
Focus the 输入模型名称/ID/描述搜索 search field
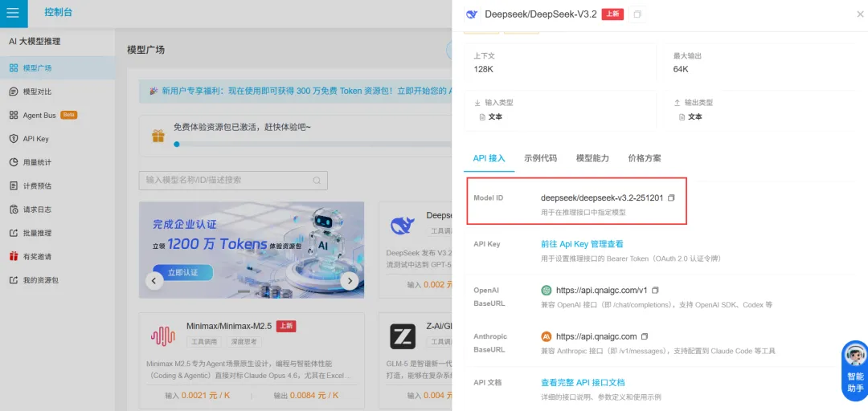click(233, 181)
